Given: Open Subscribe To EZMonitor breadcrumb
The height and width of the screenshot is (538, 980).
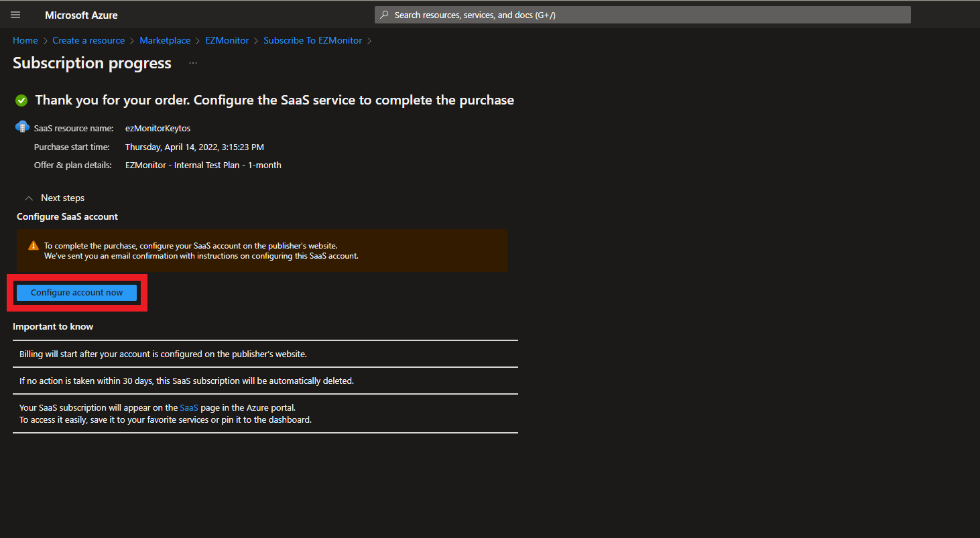Looking at the screenshot, I should [x=312, y=40].
